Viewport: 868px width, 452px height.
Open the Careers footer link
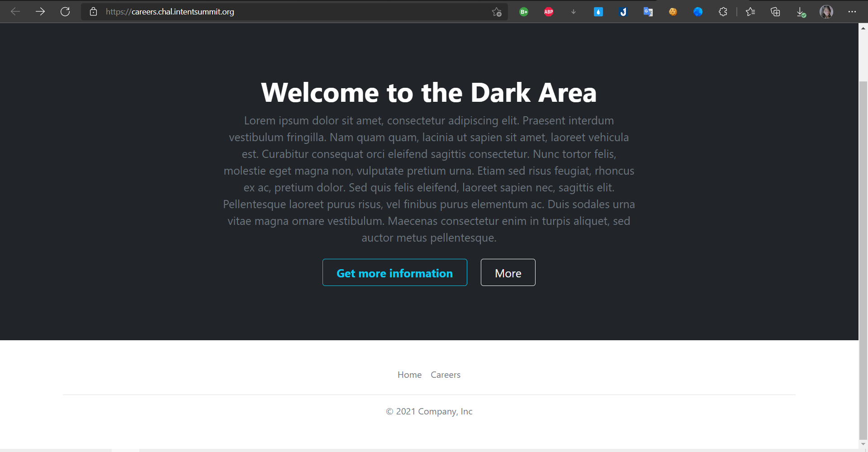[446, 375]
